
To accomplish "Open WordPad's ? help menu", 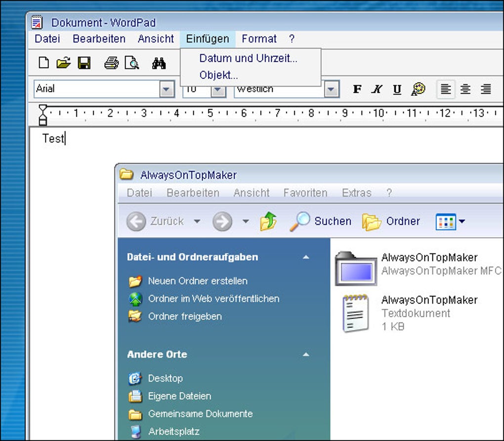I will pyautogui.click(x=292, y=39).
